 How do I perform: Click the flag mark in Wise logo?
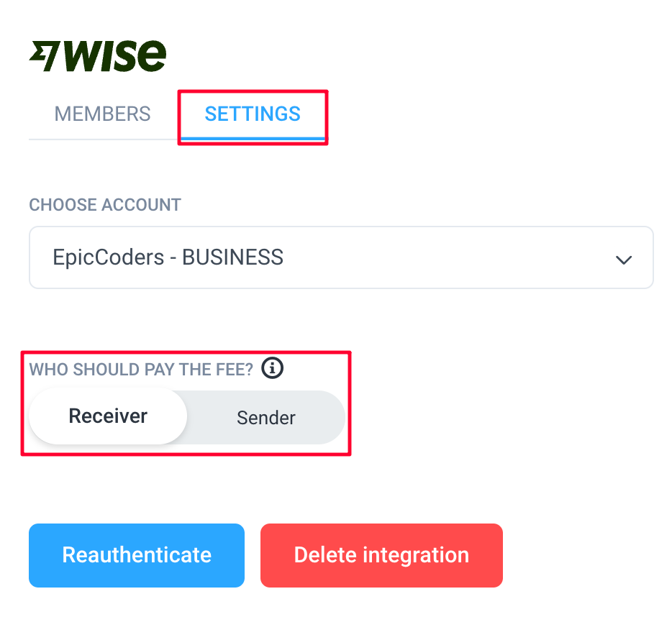[x=44, y=56]
